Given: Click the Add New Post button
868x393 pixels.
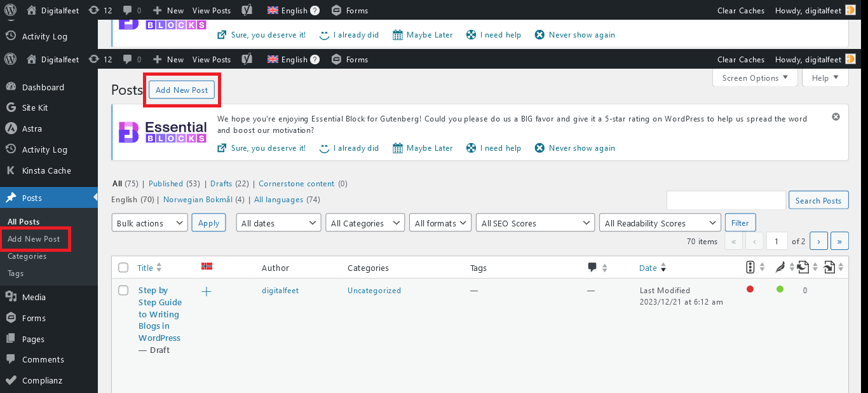Looking at the screenshot, I should [x=182, y=90].
